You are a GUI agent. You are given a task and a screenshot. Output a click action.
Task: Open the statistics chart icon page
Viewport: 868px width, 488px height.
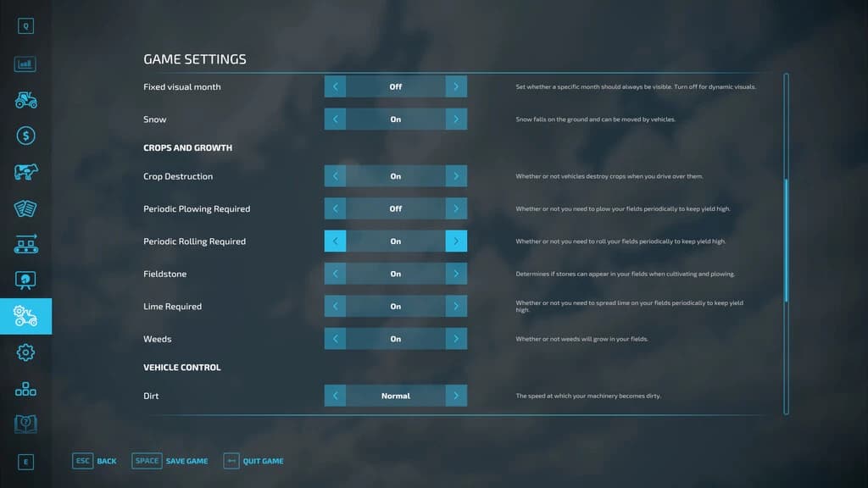pyautogui.click(x=25, y=64)
